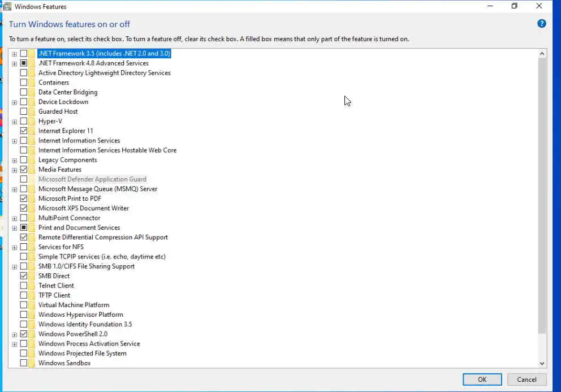Select the folder icon beside Containers

(x=32, y=83)
